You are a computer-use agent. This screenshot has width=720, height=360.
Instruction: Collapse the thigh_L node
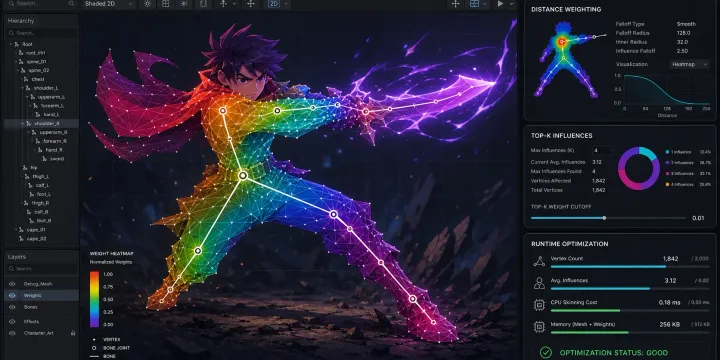[x=22, y=177]
